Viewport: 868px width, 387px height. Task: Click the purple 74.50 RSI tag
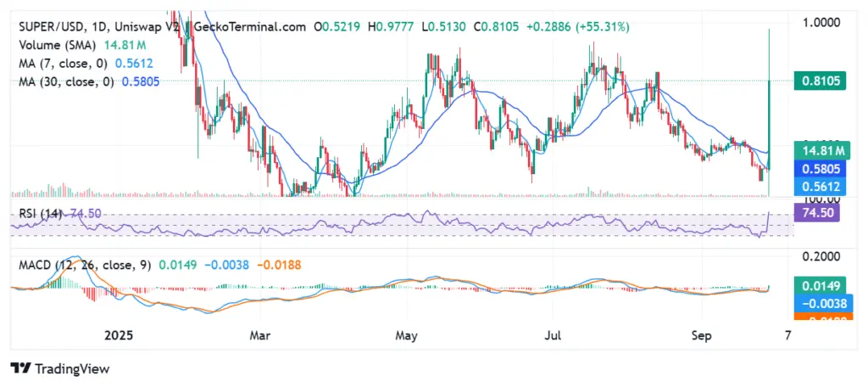[x=817, y=212]
